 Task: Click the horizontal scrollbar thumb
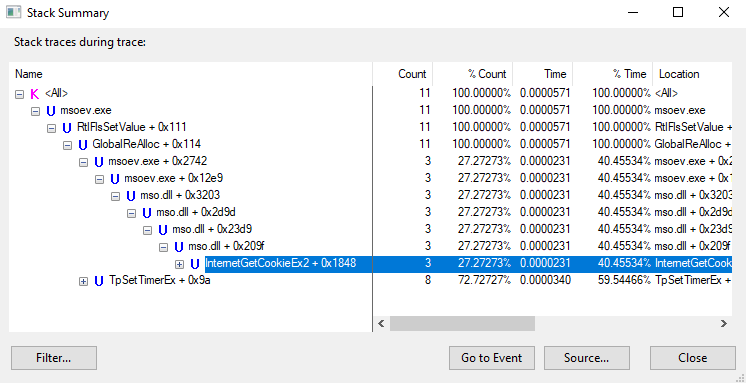(462, 324)
